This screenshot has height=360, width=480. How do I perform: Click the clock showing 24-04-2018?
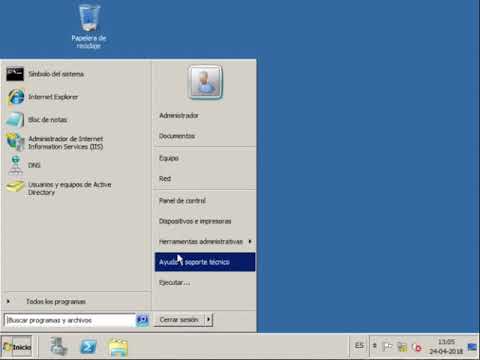pyautogui.click(x=446, y=347)
